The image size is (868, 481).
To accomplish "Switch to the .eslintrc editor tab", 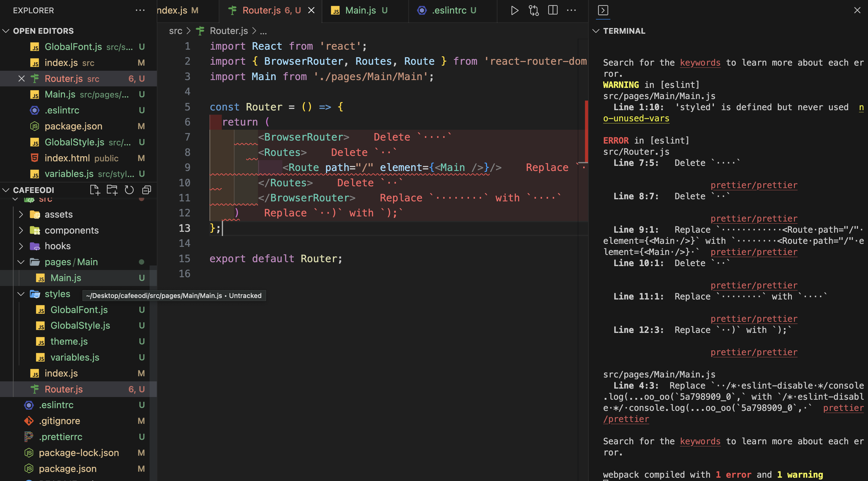I will click(x=449, y=11).
